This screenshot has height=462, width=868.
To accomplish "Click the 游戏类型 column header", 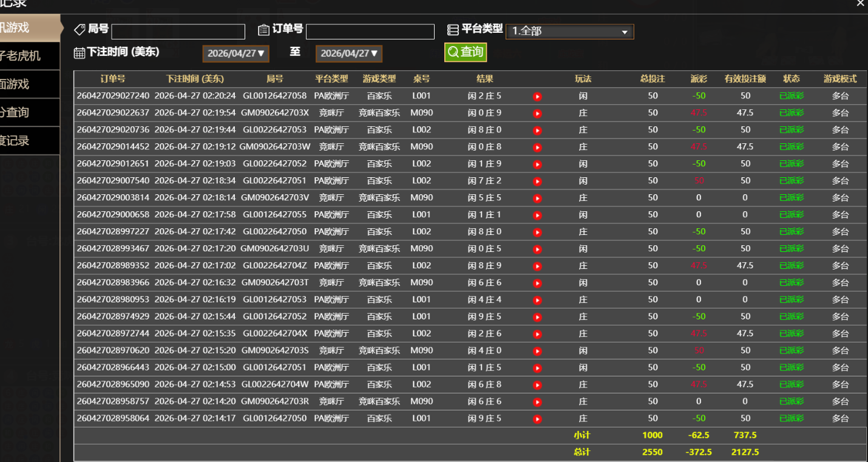I will coord(379,79).
